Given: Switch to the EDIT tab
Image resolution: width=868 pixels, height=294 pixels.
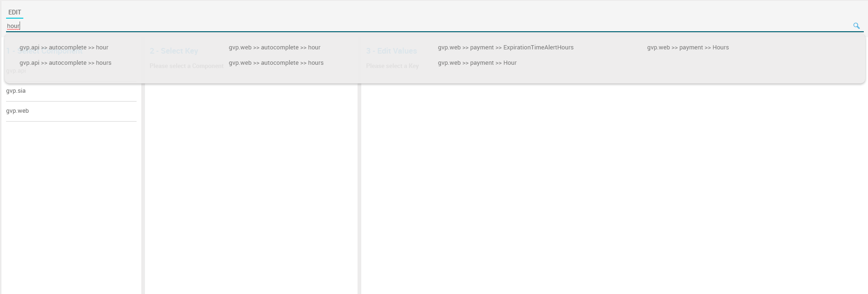Looking at the screenshot, I should [14, 13].
